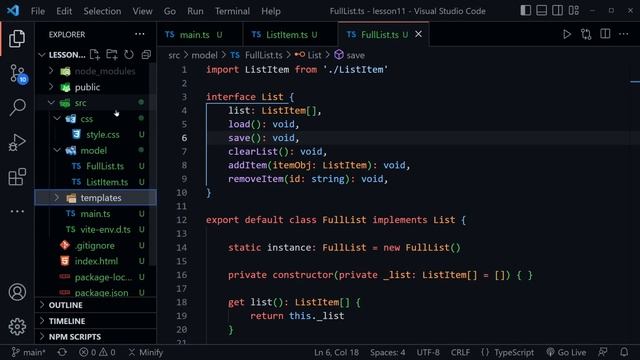Refresh the Explorer file tree
Image resolution: width=640 pixels, height=360 pixels.
(129, 54)
